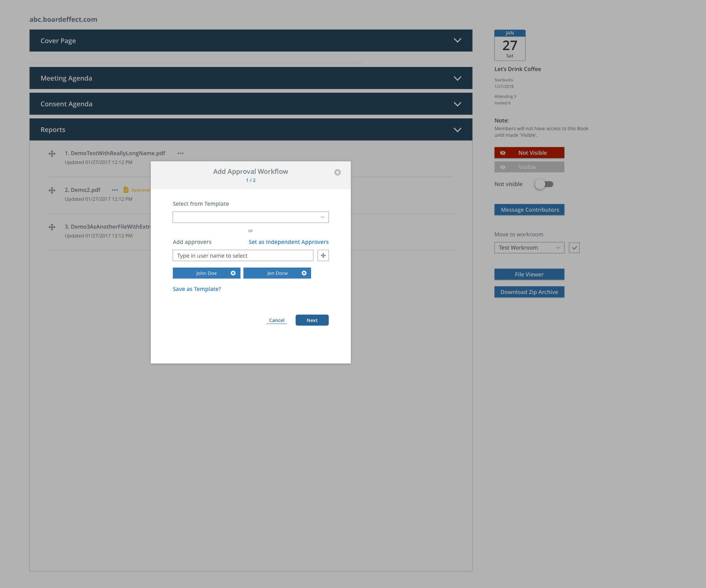Open the Select from Template dropdown
This screenshot has height=588, width=706.
tap(250, 217)
